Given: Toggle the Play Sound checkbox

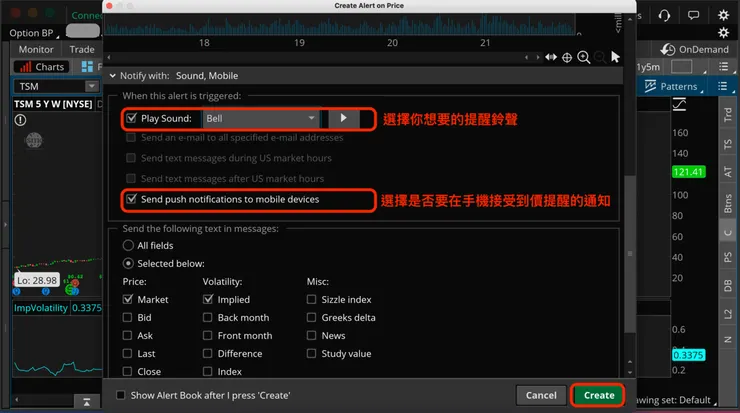Looking at the screenshot, I should coord(132,118).
